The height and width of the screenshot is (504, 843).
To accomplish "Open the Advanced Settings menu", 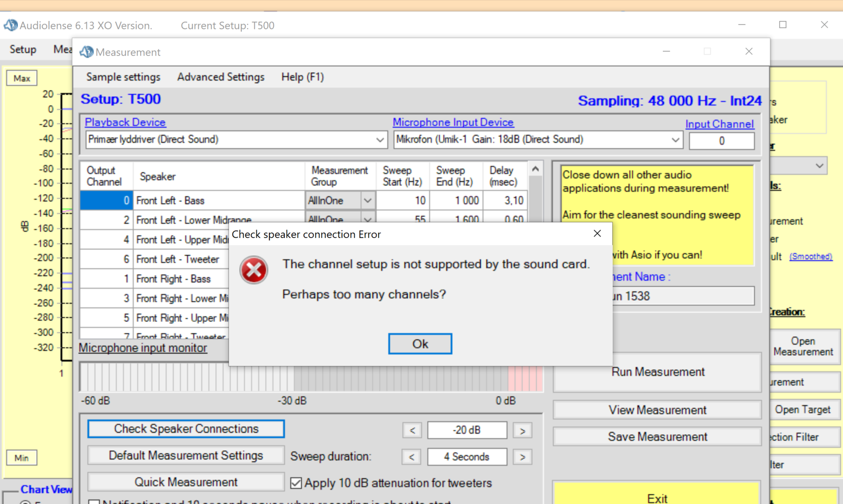I will 220,77.
